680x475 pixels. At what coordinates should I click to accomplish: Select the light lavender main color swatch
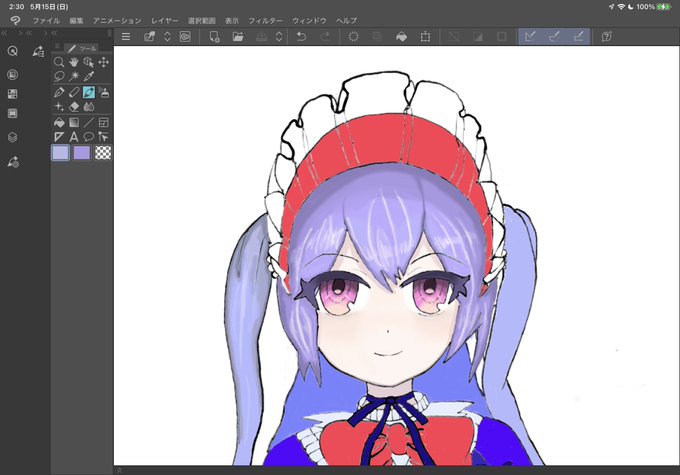[60, 153]
